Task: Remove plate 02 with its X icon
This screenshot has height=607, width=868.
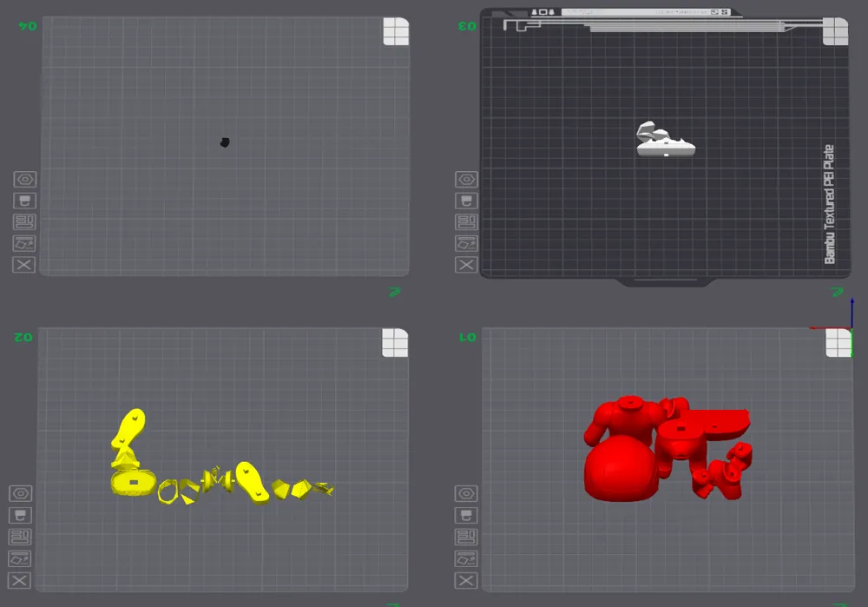Action: click(19, 580)
